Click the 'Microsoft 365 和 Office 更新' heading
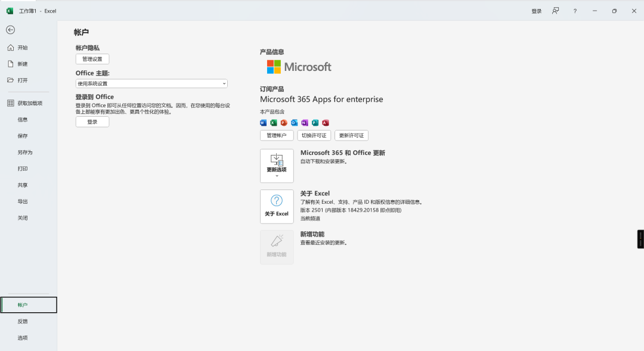Screen dimensions: 644x351 tap(342, 153)
